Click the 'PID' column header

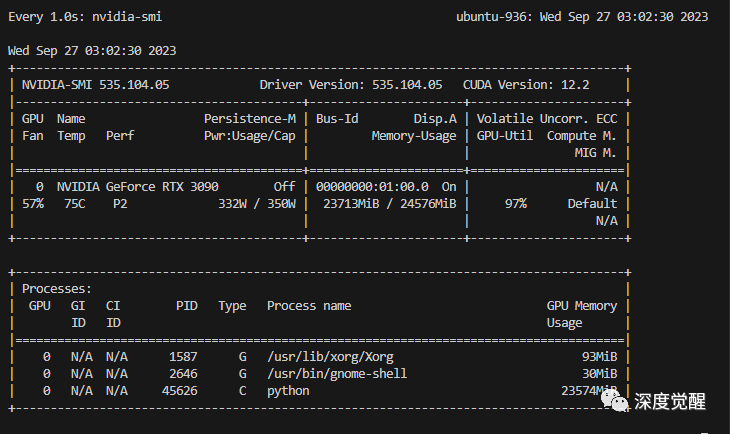[x=187, y=306]
